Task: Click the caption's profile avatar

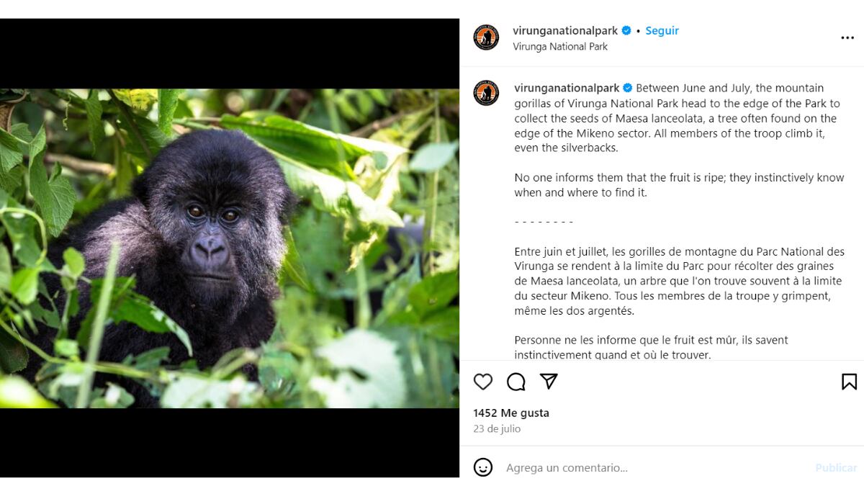Action: pos(486,93)
